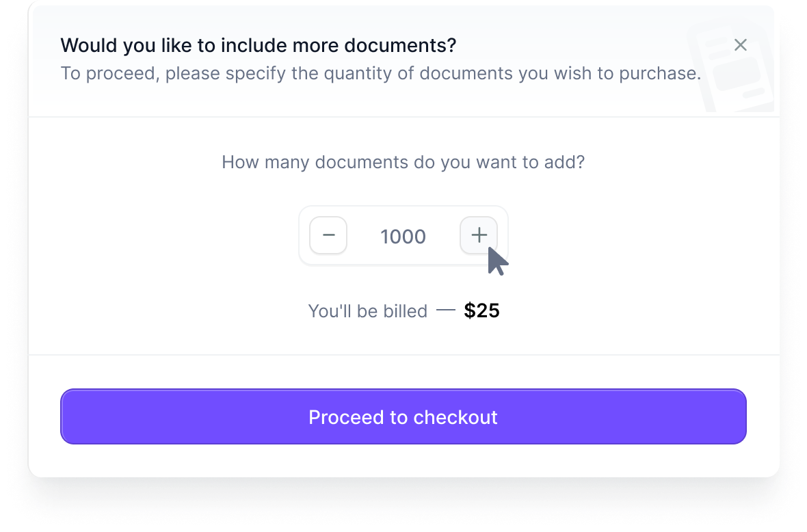Viewport: 807px width, 532px height.
Task: Click the faded document illustration in header
Action: (732, 67)
